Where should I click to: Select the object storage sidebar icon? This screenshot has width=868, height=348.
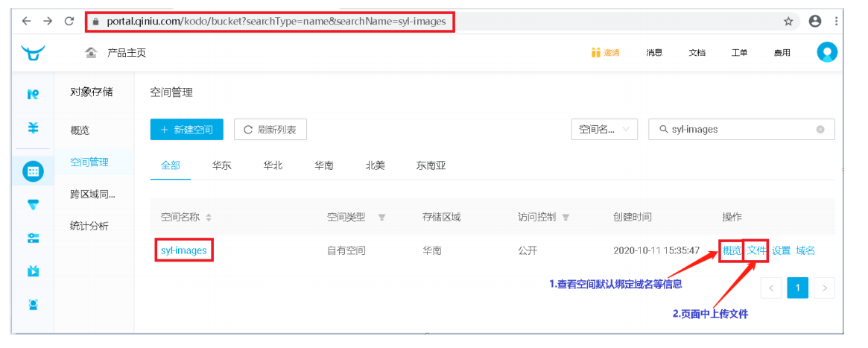33,171
